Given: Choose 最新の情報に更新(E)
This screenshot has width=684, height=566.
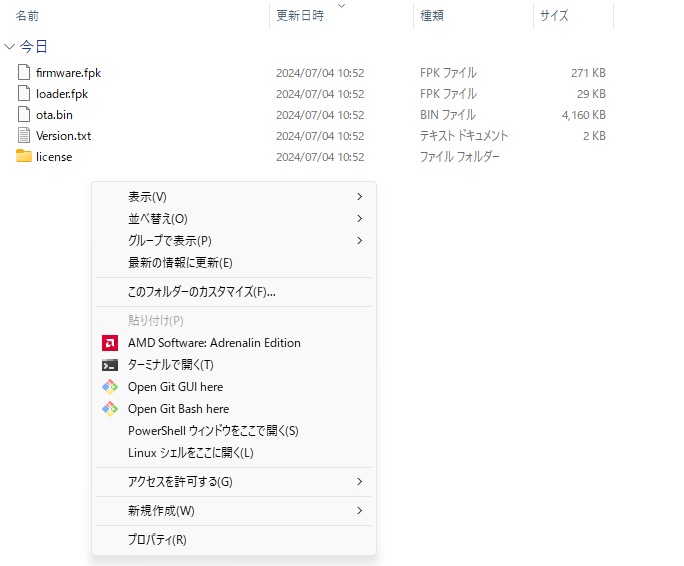Looking at the screenshot, I should click(x=234, y=262).
